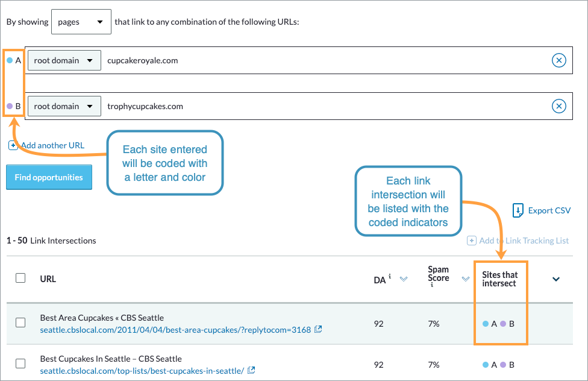Open the external link icon for Best Area Cupcakes URL
Viewport: 588px width, 381px height.
click(319, 330)
